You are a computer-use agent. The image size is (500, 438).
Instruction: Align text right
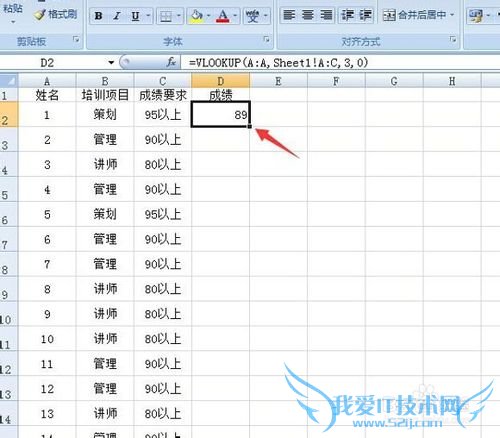tap(326, 15)
